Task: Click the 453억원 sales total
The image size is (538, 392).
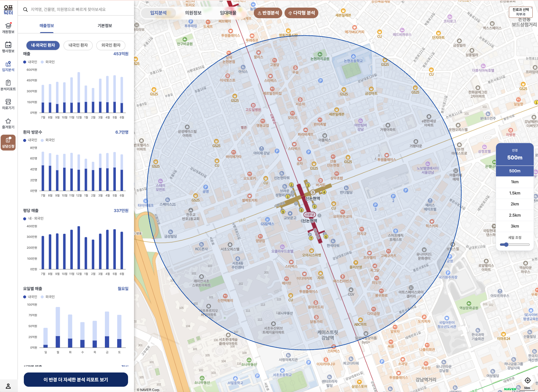Action: 121,54
